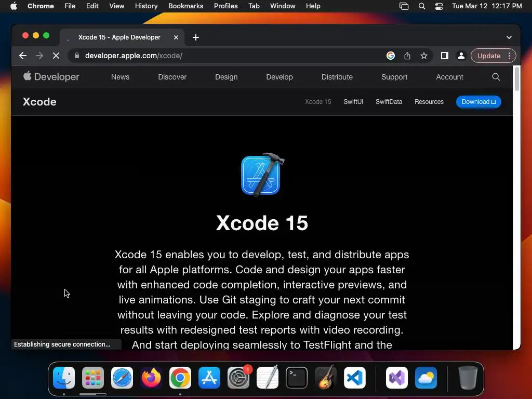Open the Bookmarks menu
Viewport: 532px width, 399px height.
click(185, 6)
